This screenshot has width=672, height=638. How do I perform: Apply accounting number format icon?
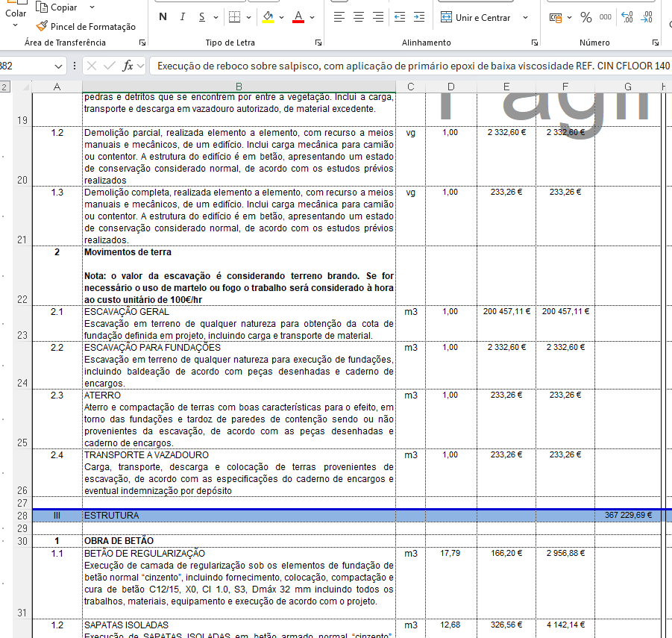(556, 18)
